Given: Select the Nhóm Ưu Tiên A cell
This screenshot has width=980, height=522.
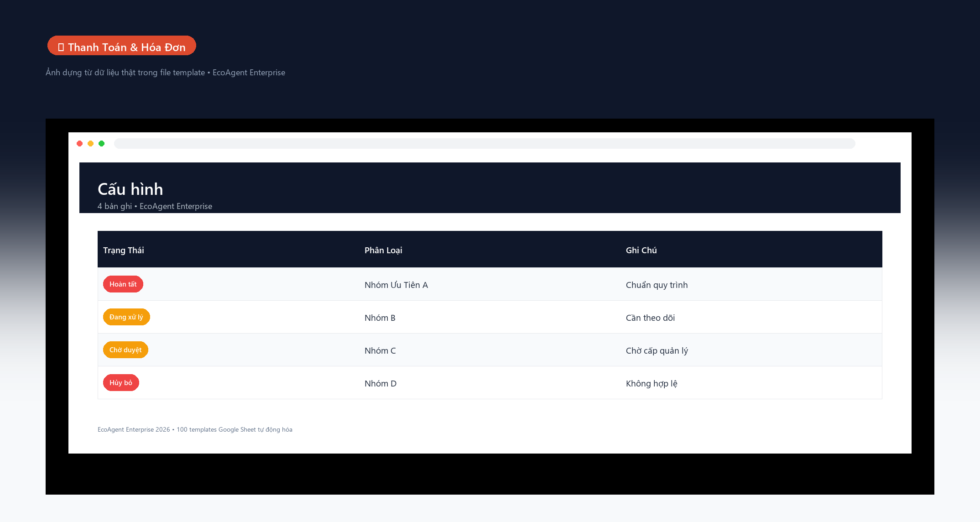Looking at the screenshot, I should click(x=396, y=285).
